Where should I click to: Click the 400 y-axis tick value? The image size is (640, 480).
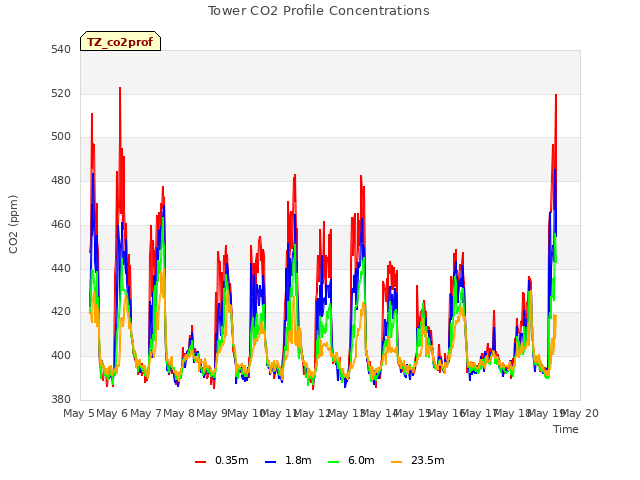tap(61, 356)
